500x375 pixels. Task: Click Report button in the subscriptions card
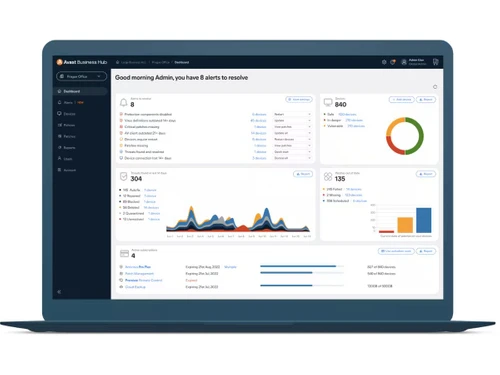click(426, 251)
